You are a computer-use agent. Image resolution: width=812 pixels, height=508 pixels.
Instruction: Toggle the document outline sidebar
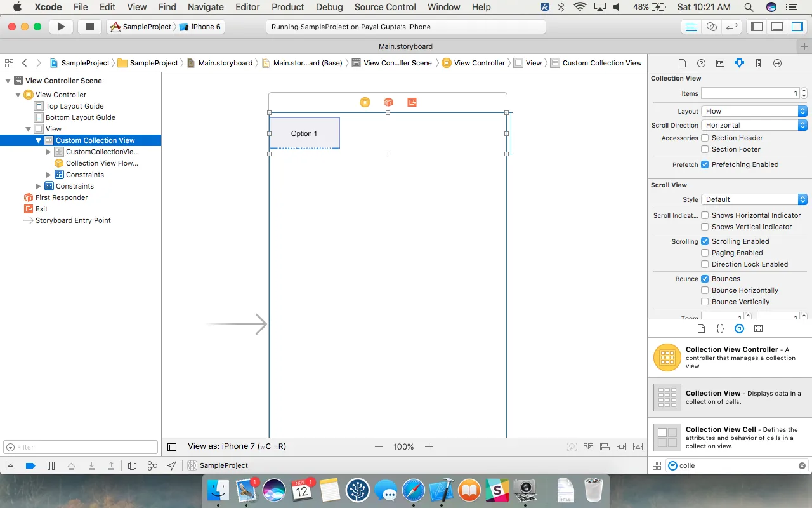click(172, 447)
